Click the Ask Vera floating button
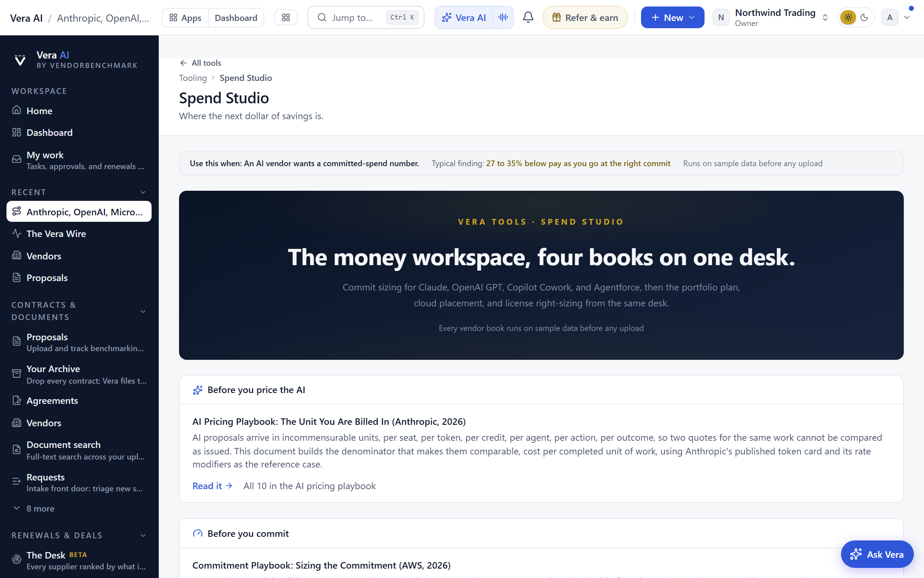 877,554
